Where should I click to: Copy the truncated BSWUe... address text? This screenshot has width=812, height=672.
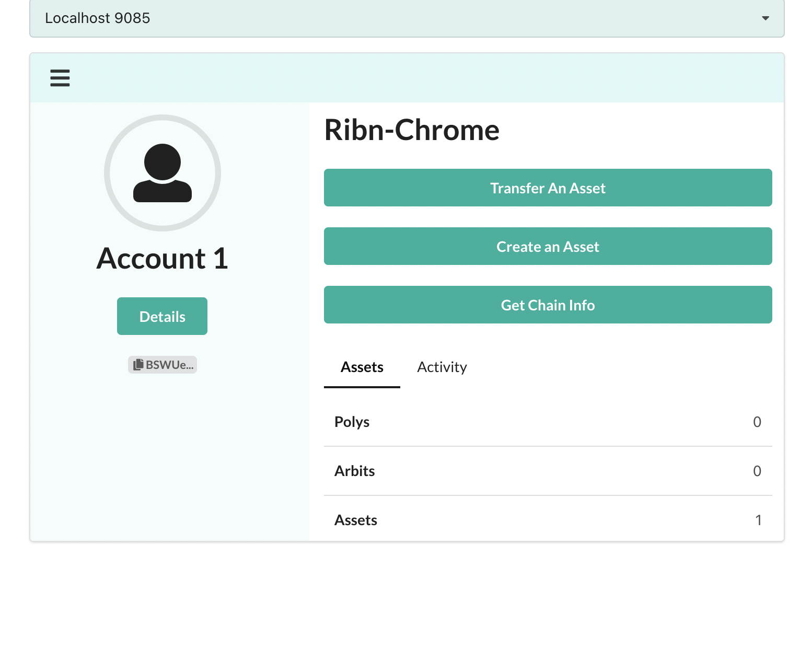click(x=169, y=365)
